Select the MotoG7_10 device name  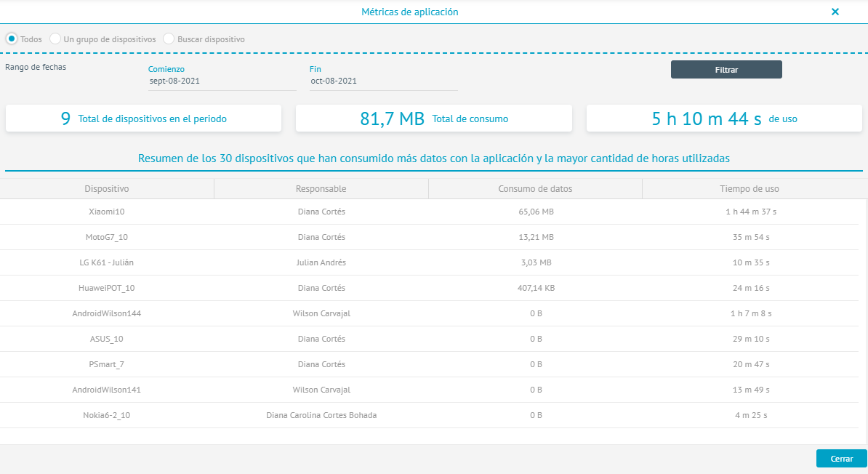coord(107,237)
